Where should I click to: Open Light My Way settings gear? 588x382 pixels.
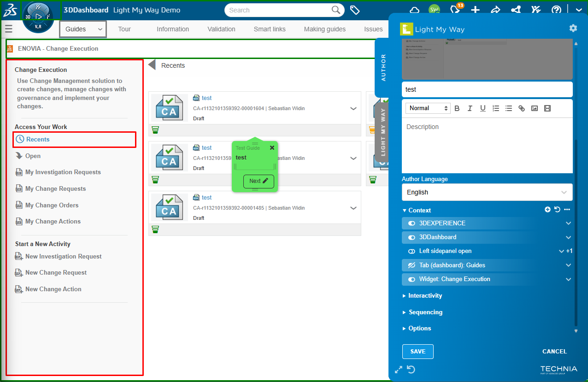[573, 28]
